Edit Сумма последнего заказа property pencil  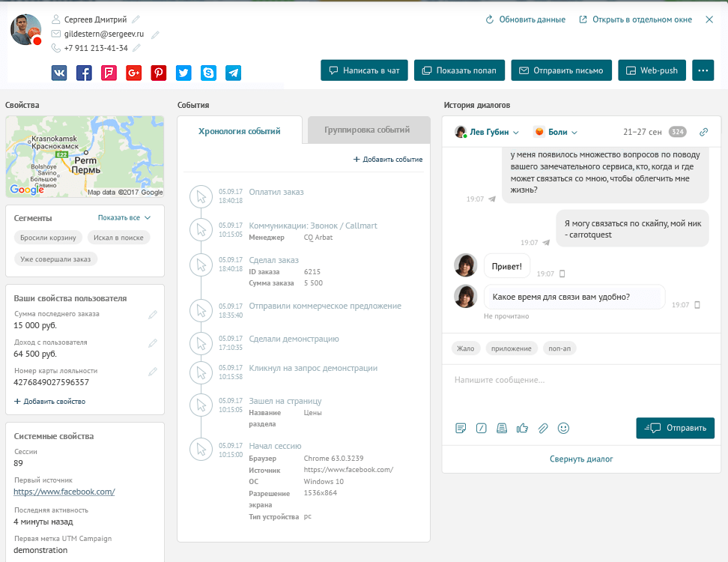pos(152,315)
